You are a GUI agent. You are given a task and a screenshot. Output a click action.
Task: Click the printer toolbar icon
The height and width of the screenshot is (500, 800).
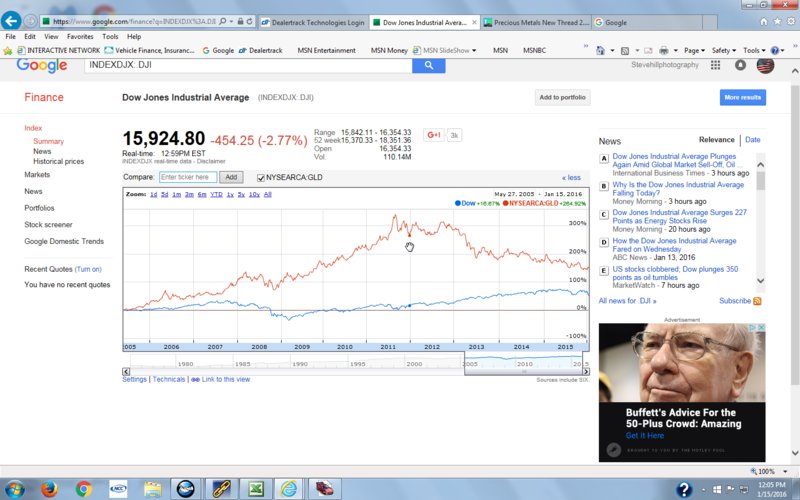(x=663, y=51)
